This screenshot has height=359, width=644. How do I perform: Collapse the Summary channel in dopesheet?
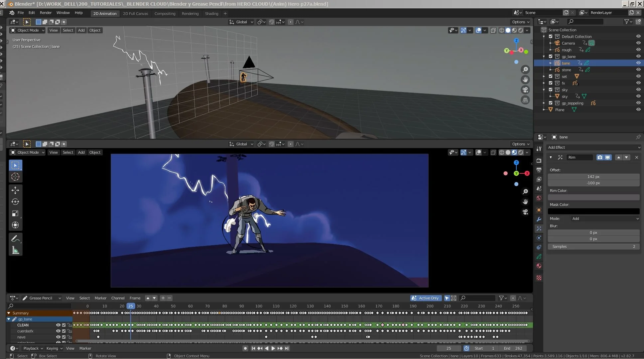point(9,313)
